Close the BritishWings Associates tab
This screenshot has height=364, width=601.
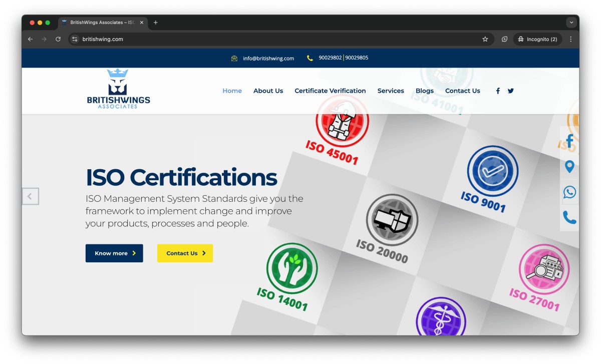pyautogui.click(x=142, y=23)
